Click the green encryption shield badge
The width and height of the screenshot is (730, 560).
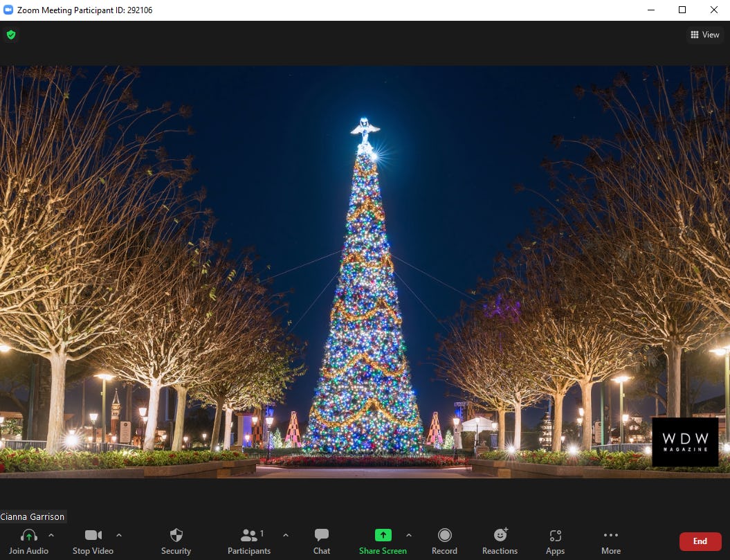coord(11,34)
